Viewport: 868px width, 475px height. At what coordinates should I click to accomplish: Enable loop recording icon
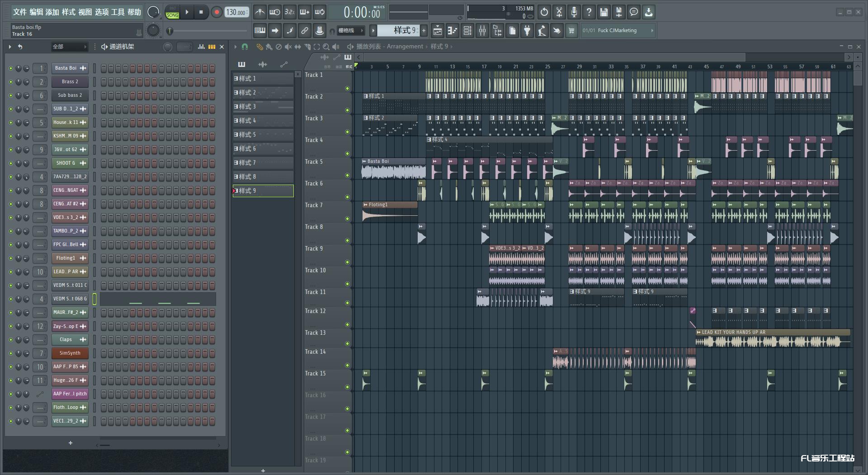320,12
